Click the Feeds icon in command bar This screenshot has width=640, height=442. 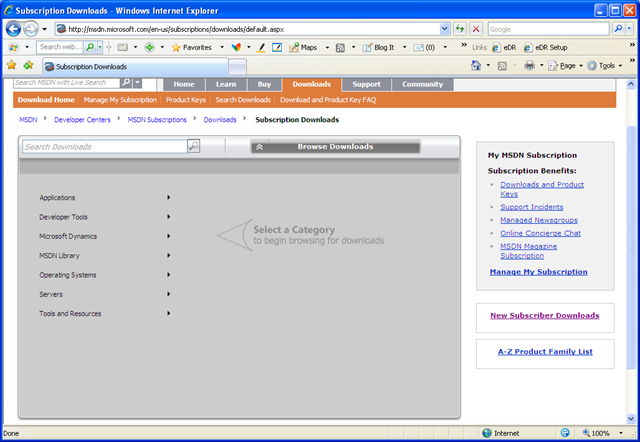click(502, 66)
